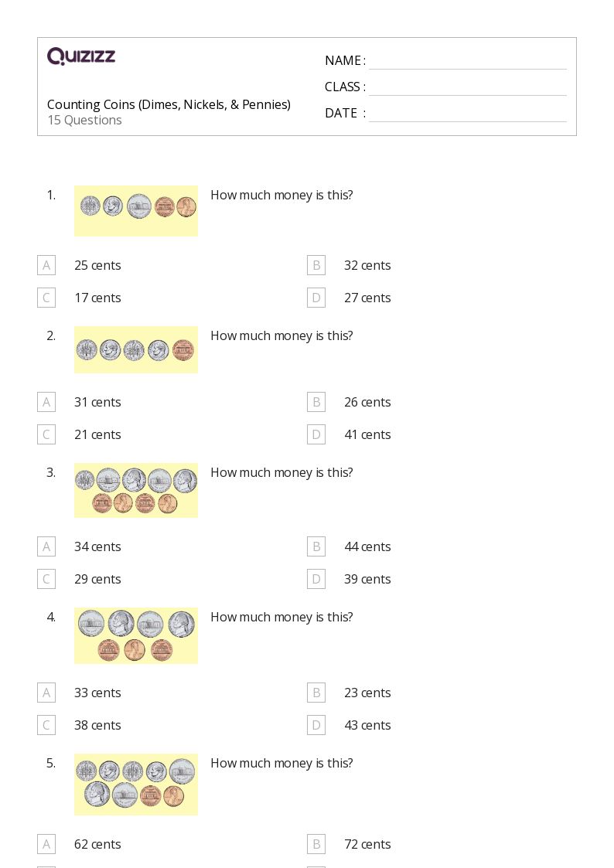Click the question 5 coins picture
The width and height of the screenshot is (614, 868).
136,785
